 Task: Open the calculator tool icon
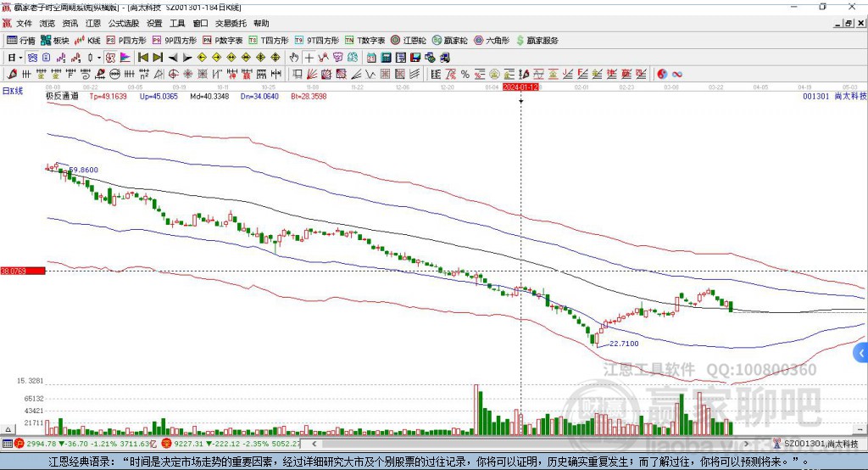pos(386,58)
